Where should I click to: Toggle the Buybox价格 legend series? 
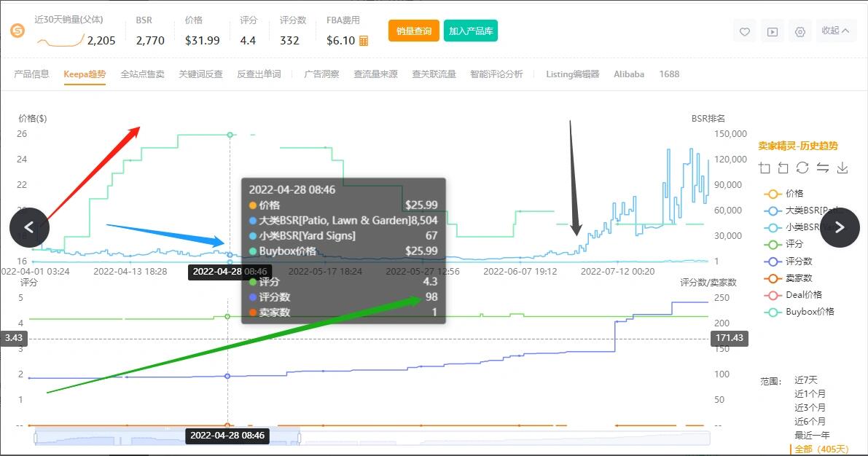pyautogui.click(x=799, y=312)
